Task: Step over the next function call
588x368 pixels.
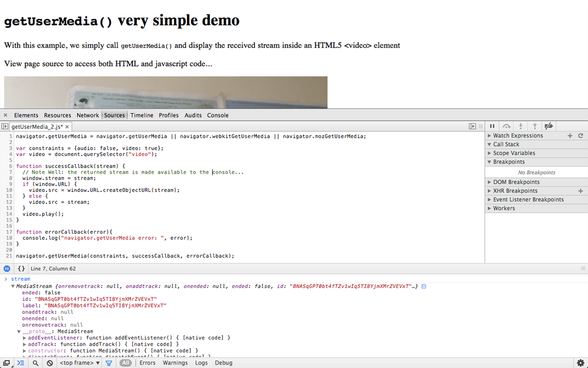Action: (x=506, y=126)
